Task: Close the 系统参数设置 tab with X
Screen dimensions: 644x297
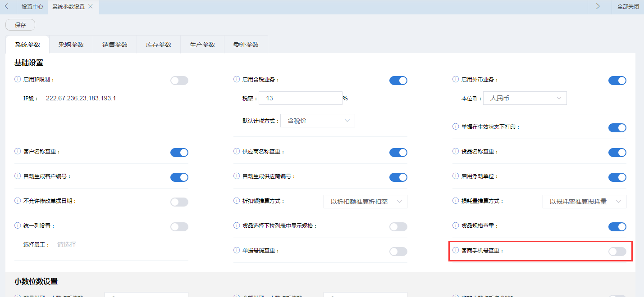Action: (x=91, y=7)
